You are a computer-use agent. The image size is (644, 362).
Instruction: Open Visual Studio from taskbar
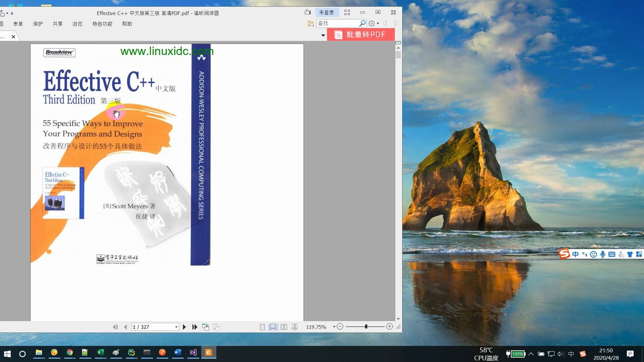tap(193, 353)
